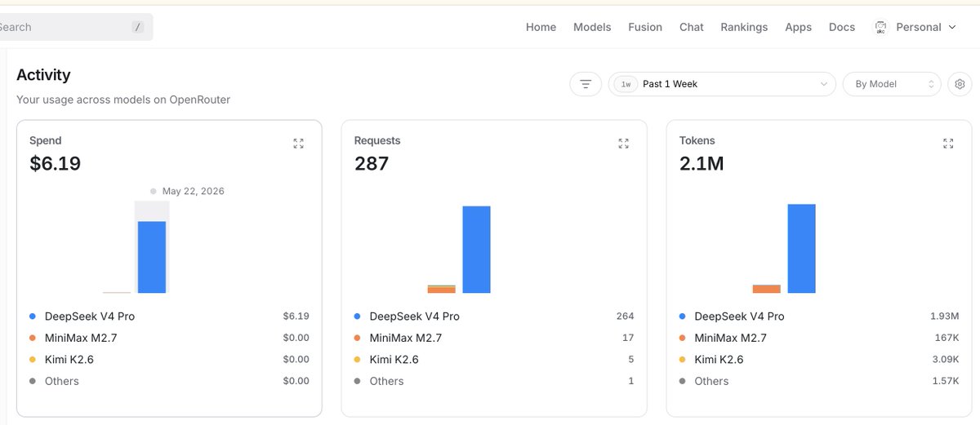Open the Docs page
This screenshot has height=425, width=980.
pos(842,27)
